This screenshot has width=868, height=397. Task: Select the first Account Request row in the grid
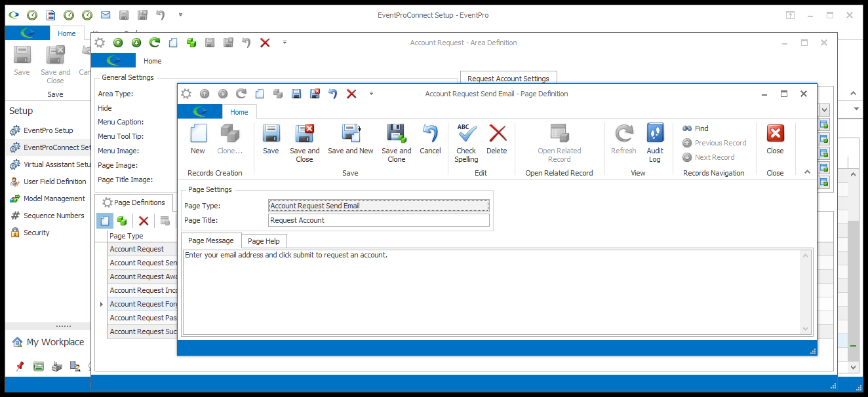142,249
